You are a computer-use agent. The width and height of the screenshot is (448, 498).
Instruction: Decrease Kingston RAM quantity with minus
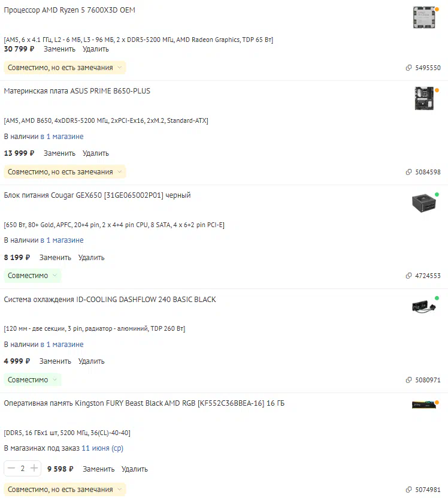click(x=11, y=468)
